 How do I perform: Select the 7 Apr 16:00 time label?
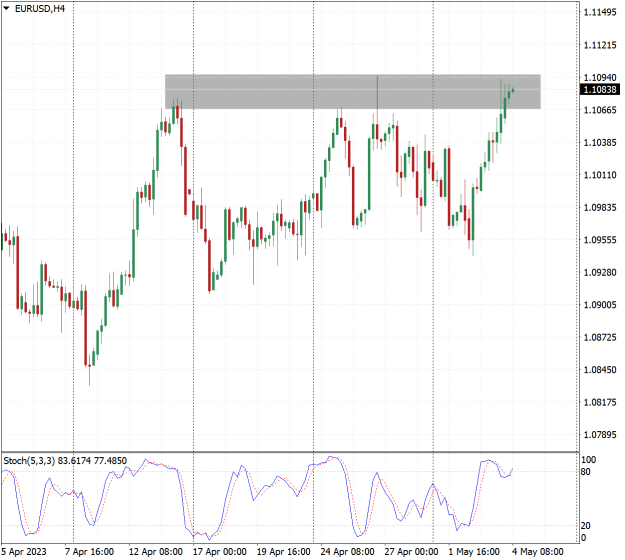[x=89, y=552]
